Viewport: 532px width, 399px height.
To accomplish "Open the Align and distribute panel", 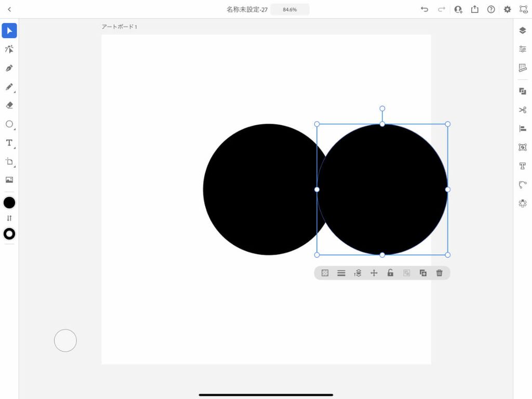I will coord(523,129).
